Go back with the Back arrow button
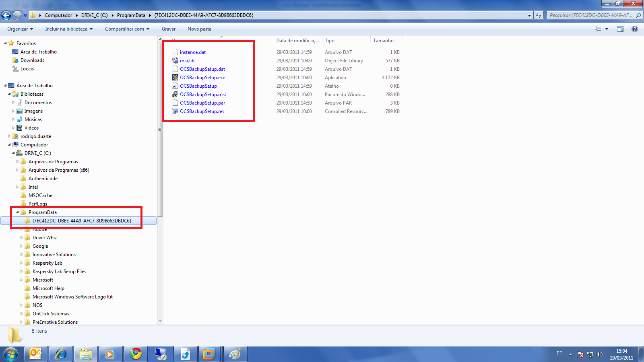 pos(6,15)
